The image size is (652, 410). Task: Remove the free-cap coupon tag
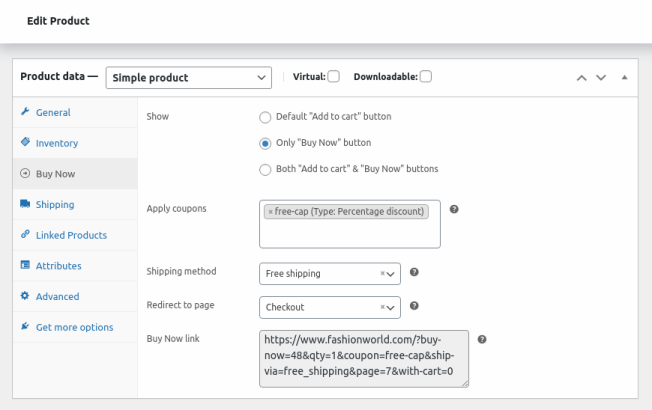click(270, 211)
